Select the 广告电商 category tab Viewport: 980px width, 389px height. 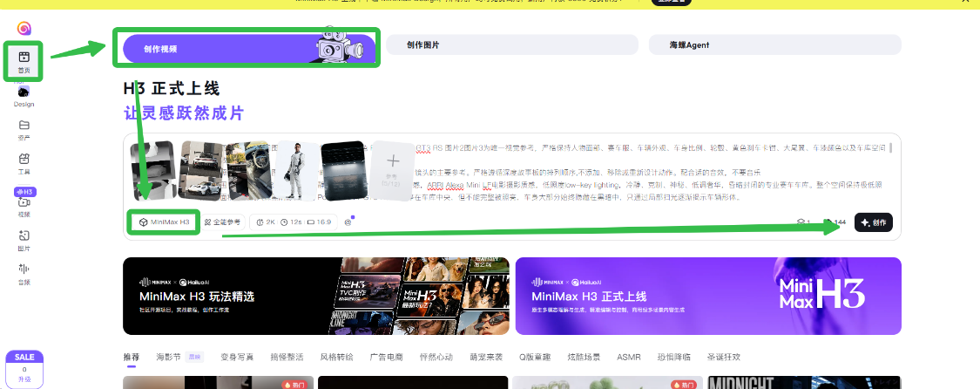pos(386,357)
